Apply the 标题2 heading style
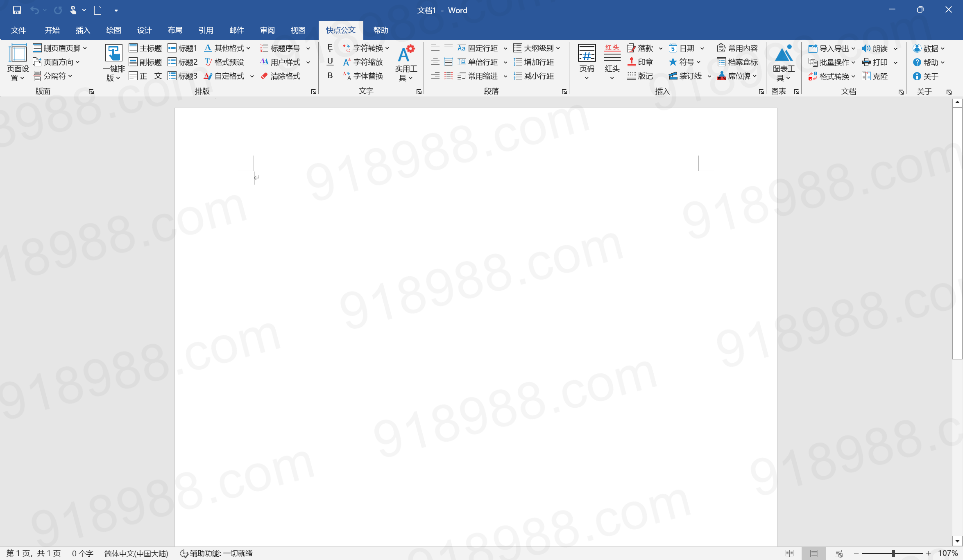 pyautogui.click(x=183, y=62)
